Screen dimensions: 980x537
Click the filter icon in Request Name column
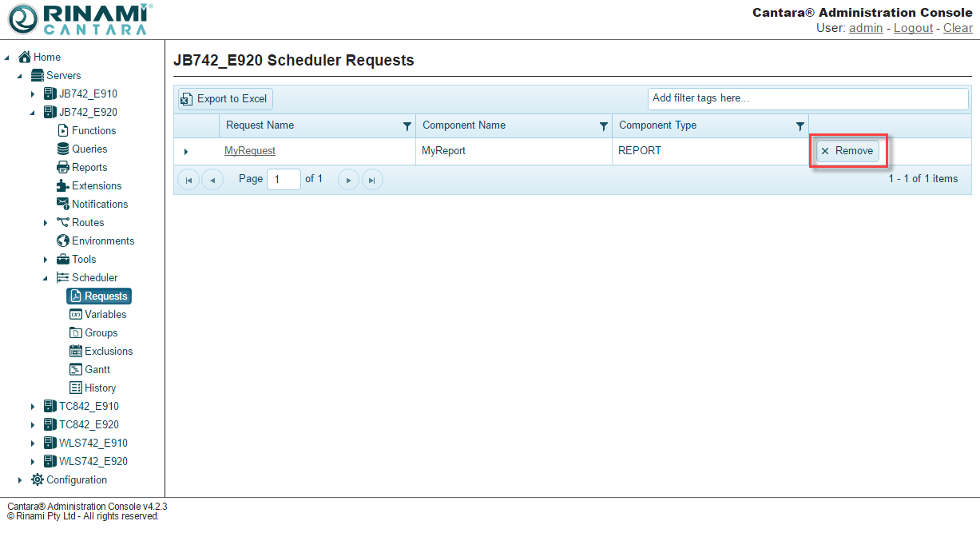pos(407,126)
